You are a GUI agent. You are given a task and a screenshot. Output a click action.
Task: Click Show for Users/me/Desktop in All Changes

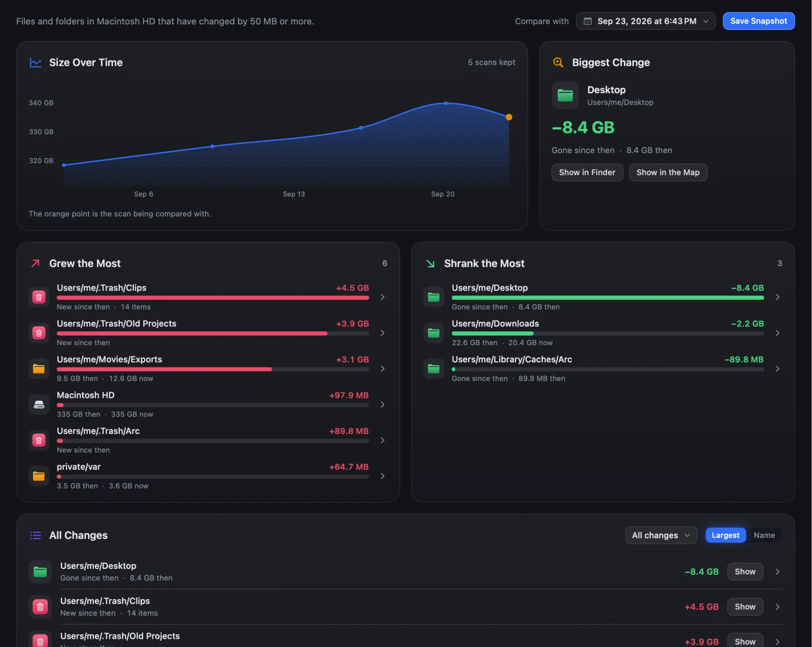pyautogui.click(x=745, y=572)
